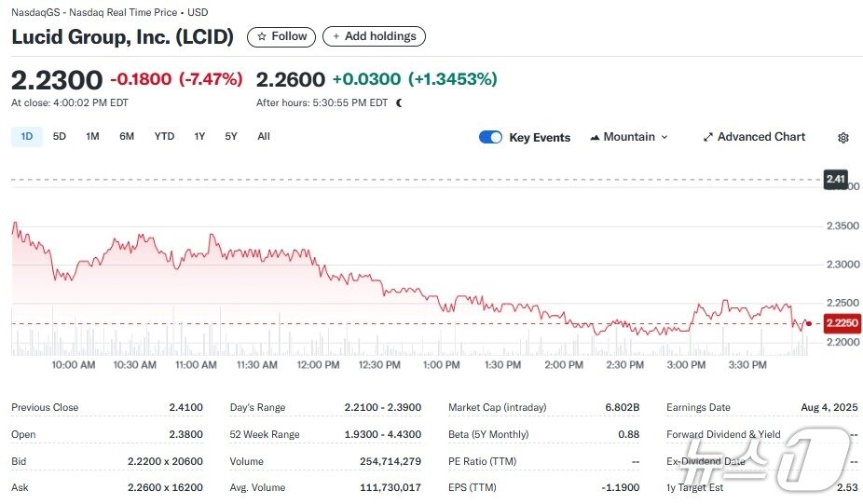863x504 pixels.
Task: Select the 1M range tab
Action: tap(92, 136)
